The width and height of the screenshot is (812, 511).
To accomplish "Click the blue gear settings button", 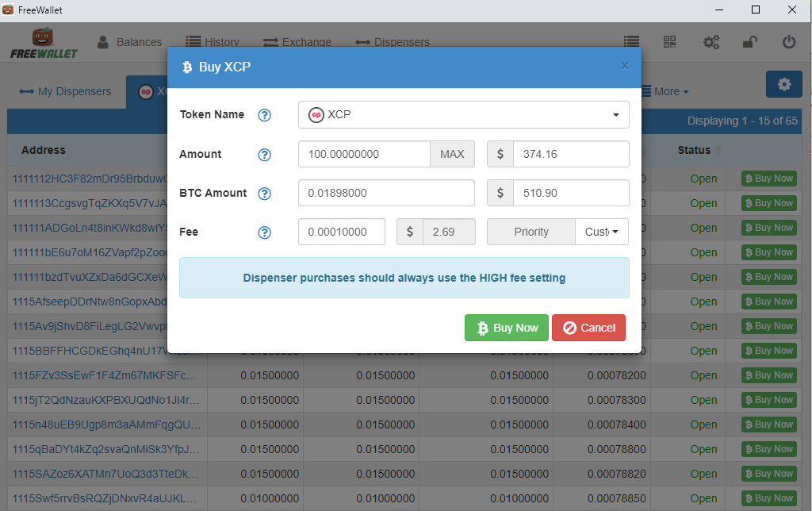I will [784, 84].
